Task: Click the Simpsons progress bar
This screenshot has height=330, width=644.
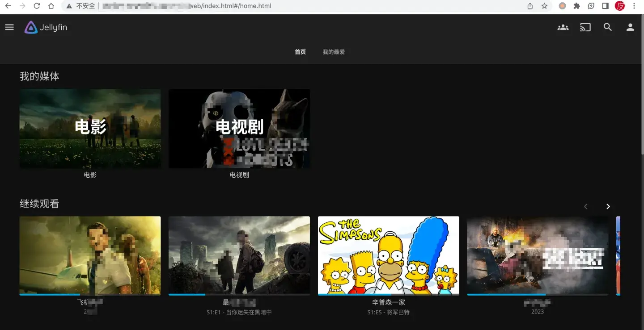Action: pyautogui.click(x=388, y=295)
